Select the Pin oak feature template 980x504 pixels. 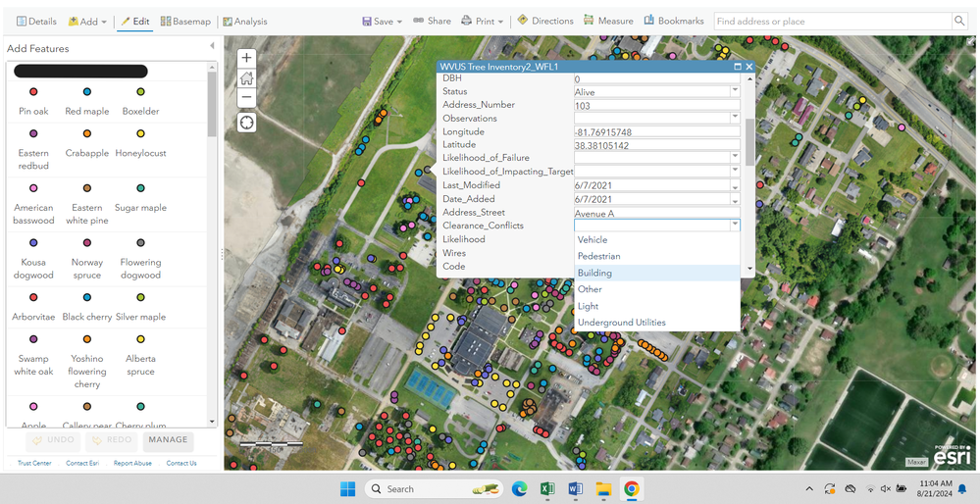click(x=33, y=102)
